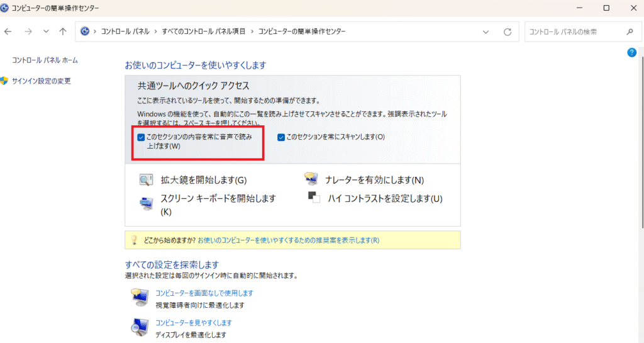Go up one level with Up arrow
Viewport: 644px width, 343px height.
pyautogui.click(x=63, y=31)
